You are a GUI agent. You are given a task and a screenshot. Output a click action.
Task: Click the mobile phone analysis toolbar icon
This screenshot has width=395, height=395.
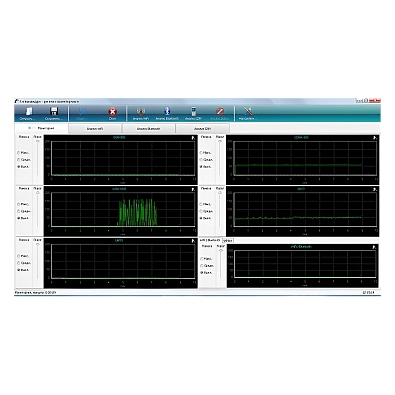tap(193, 111)
